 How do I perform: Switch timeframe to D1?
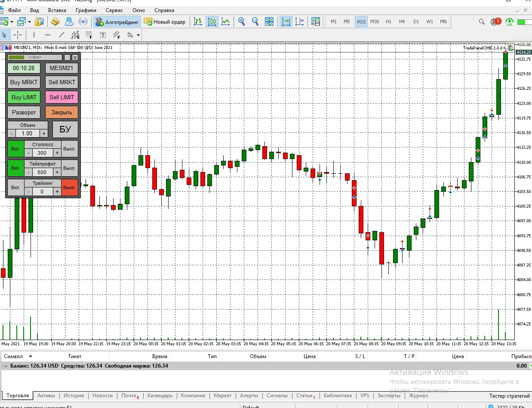coord(416,21)
